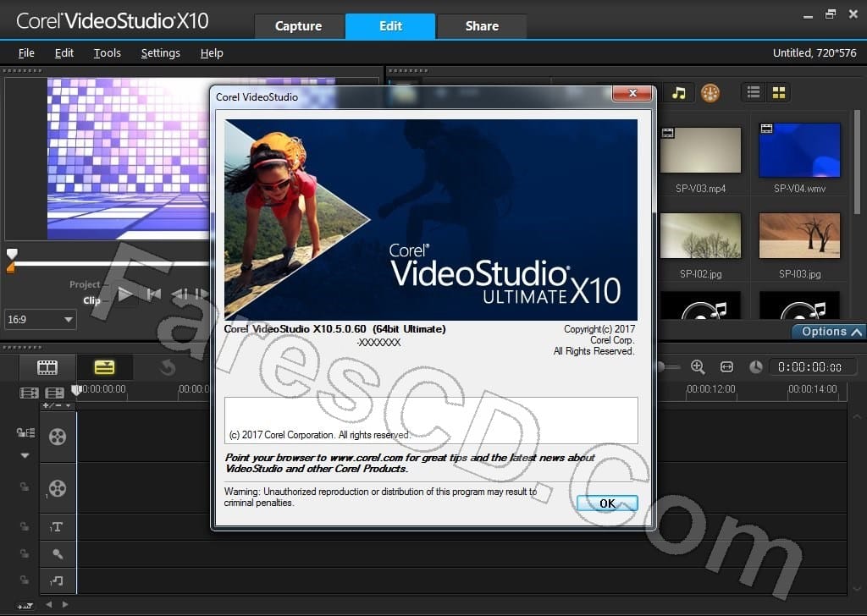Expand the Options panel
The height and width of the screenshot is (616, 867).
coord(830,332)
